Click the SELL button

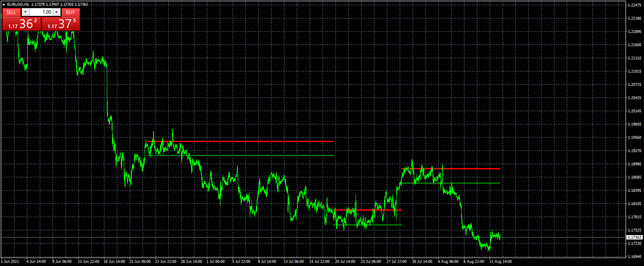tap(11, 12)
